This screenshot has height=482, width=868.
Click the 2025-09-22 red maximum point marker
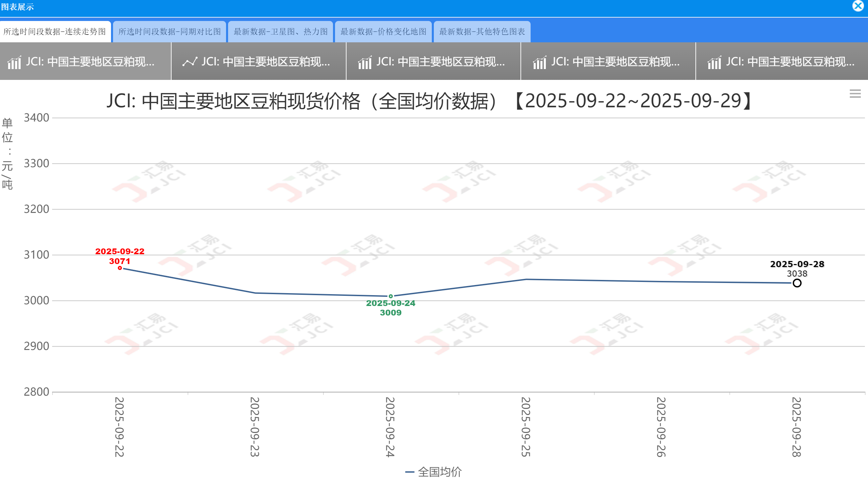click(x=120, y=268)
